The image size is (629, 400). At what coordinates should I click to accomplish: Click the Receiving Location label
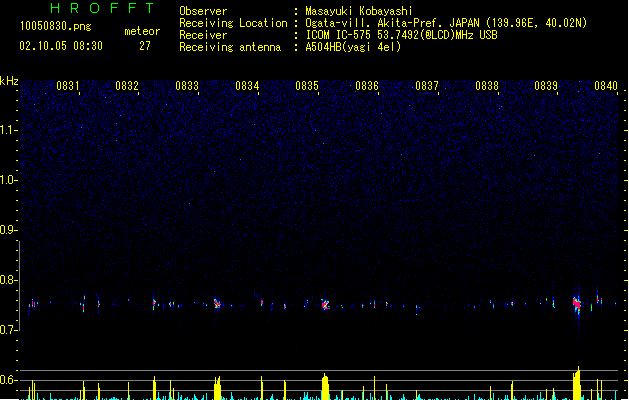(233, 23)
